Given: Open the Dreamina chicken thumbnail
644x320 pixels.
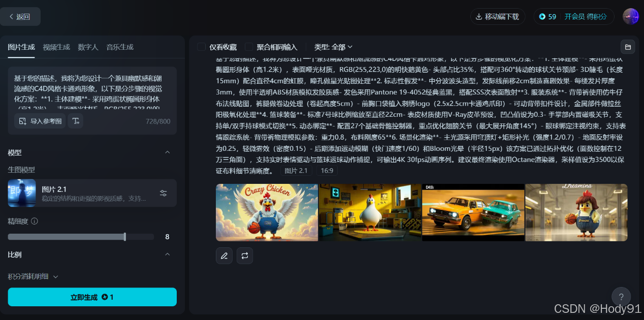Looking at the screenshot, I should (x=576, y=212).
